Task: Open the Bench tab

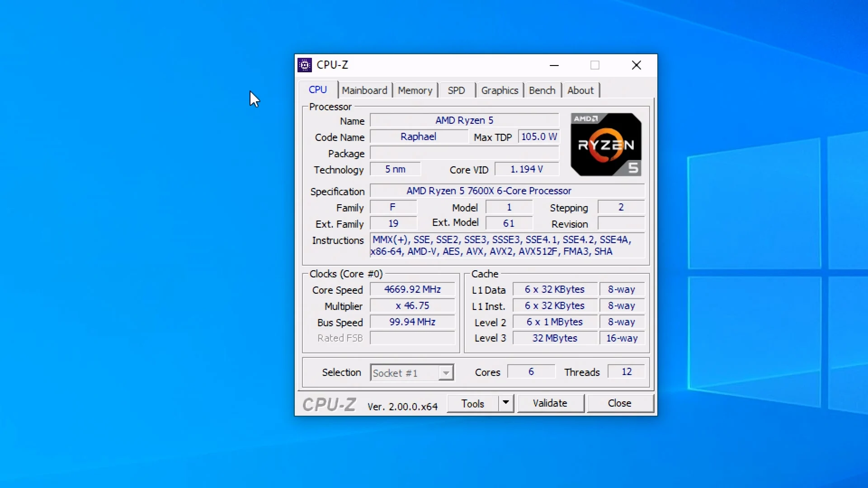Action: [542, 90]
